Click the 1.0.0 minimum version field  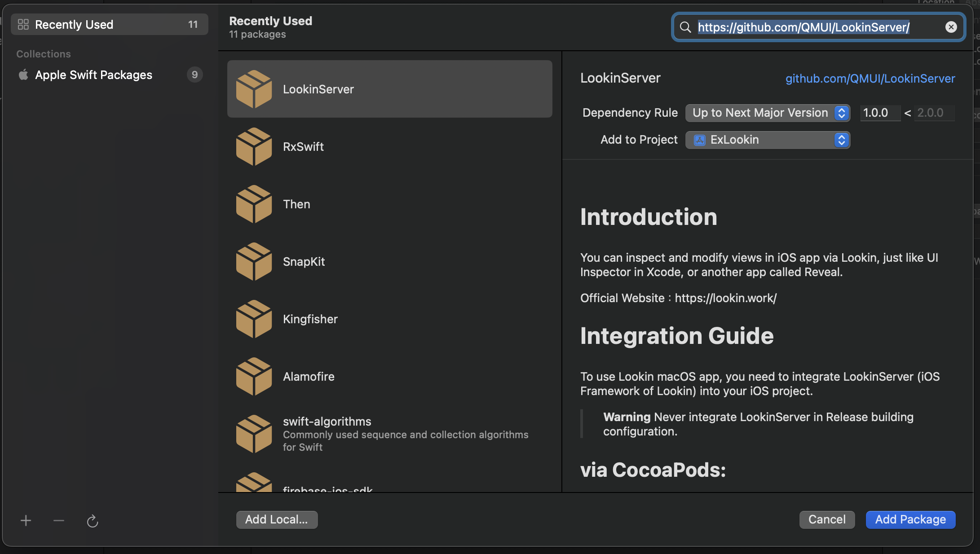pyautogui.click(x=879, y=113)
